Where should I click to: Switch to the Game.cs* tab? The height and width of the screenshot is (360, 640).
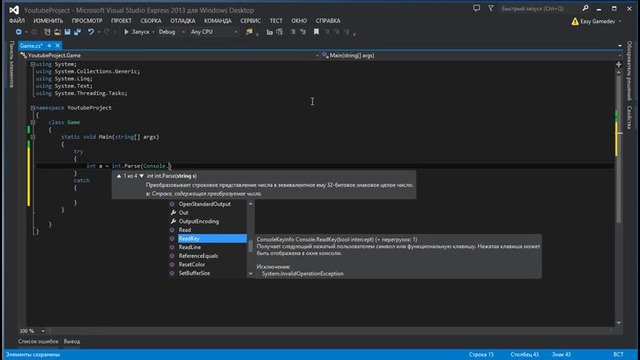pos(31,46)
